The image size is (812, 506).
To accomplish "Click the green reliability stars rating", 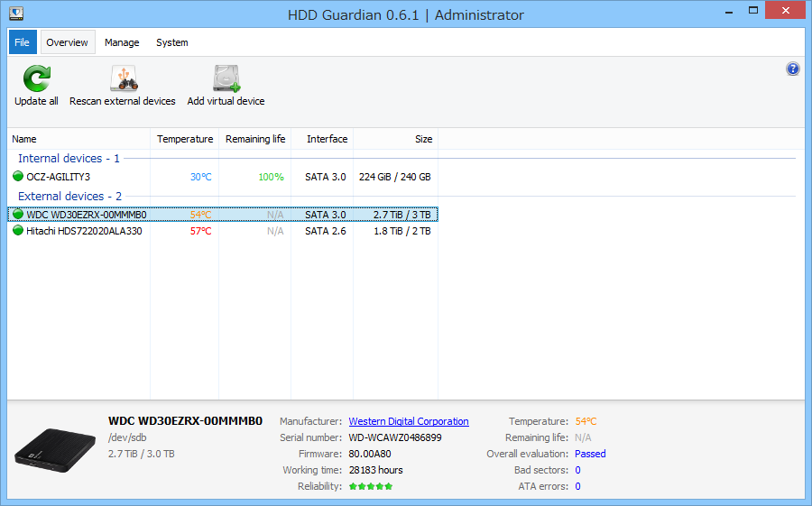I will [371, 486].
